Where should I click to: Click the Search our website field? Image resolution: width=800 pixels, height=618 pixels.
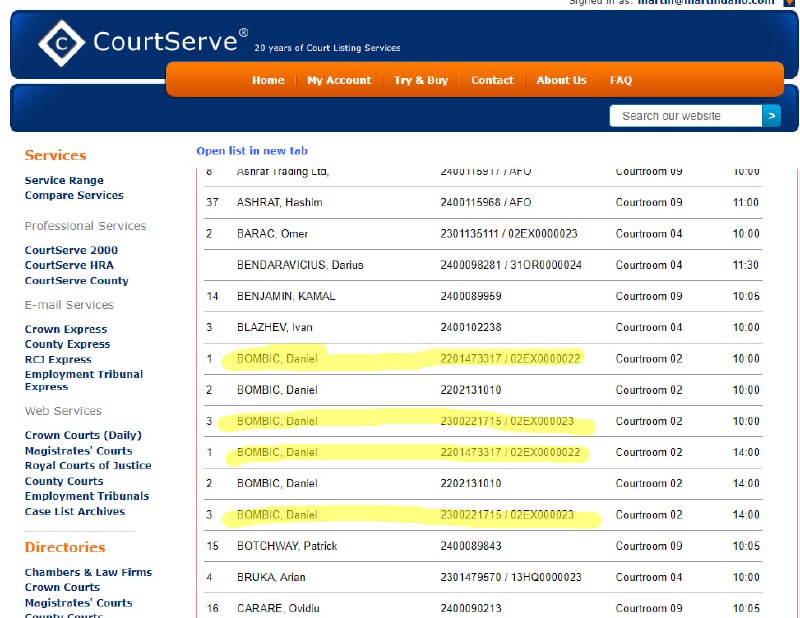coord(685,116)
